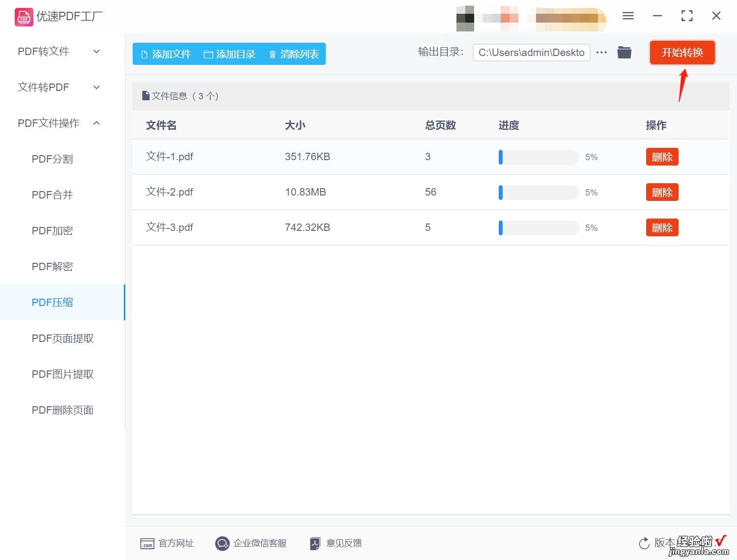Click the three-dot browse output path button
Screen dimensions: 737x560
(601, 53)
